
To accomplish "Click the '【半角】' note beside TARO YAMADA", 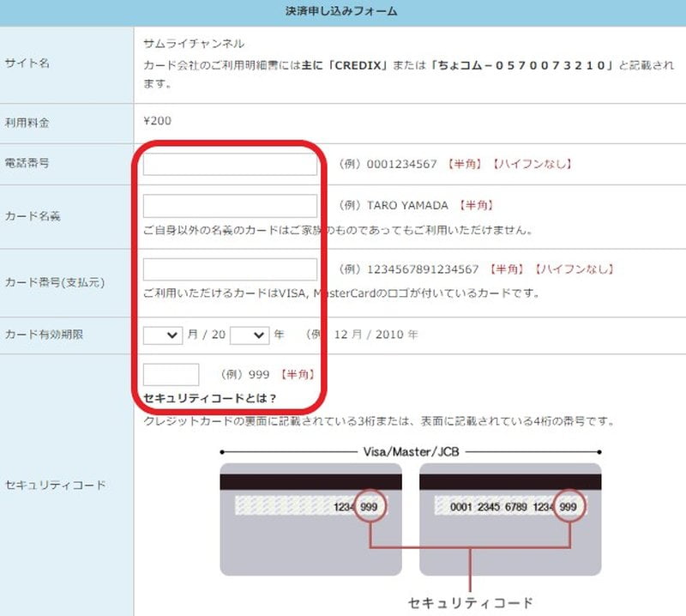I will pos(477,205).
